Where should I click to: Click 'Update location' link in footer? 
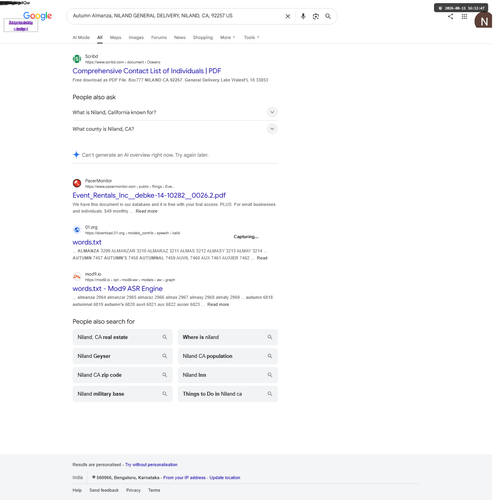point(225,478)
